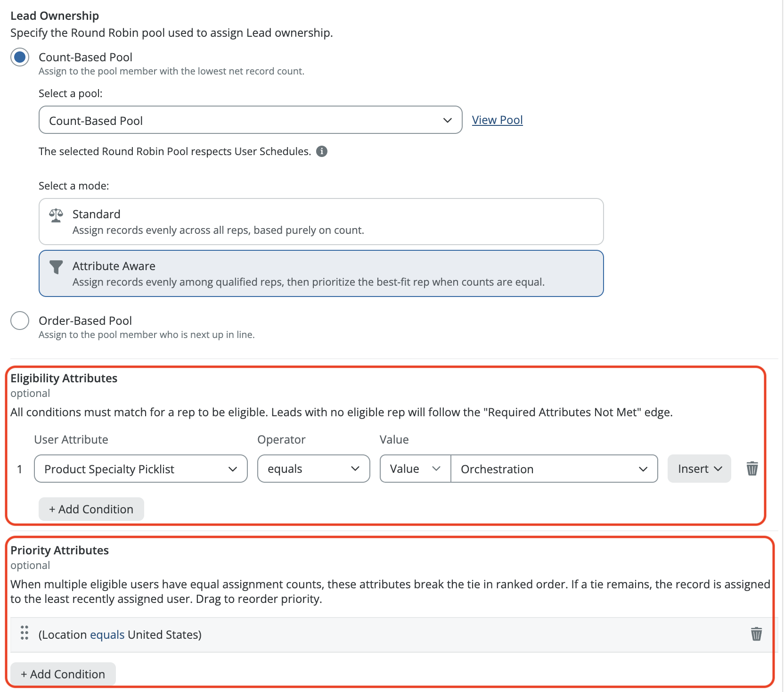Click the drag handle on Location condition
Screen dimensions: 784x692
(24, 633)
